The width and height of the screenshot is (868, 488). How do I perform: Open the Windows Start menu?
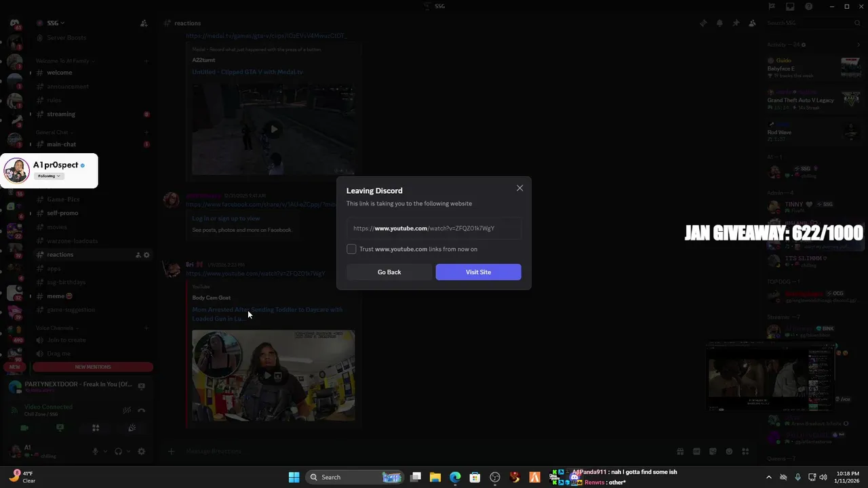tap(294, 477)
